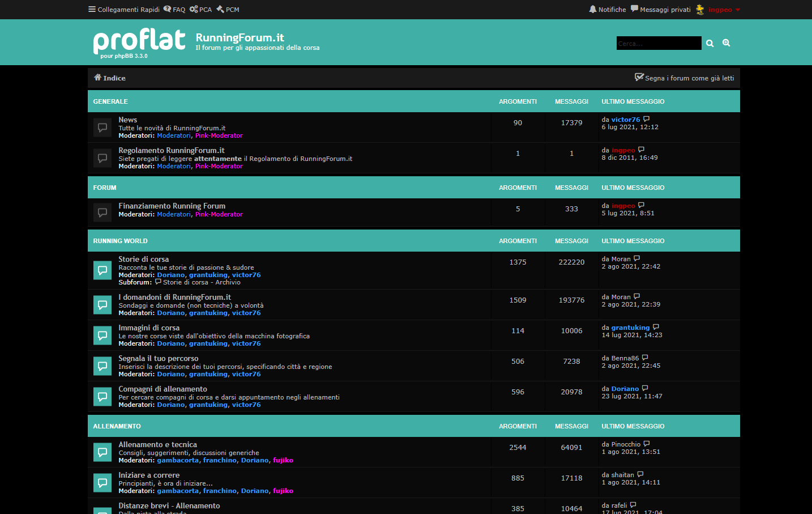Open ingpeo profile in Regolamento last post
The width and height of the screenshot is (812, 514).
click(x=623, y=150)
